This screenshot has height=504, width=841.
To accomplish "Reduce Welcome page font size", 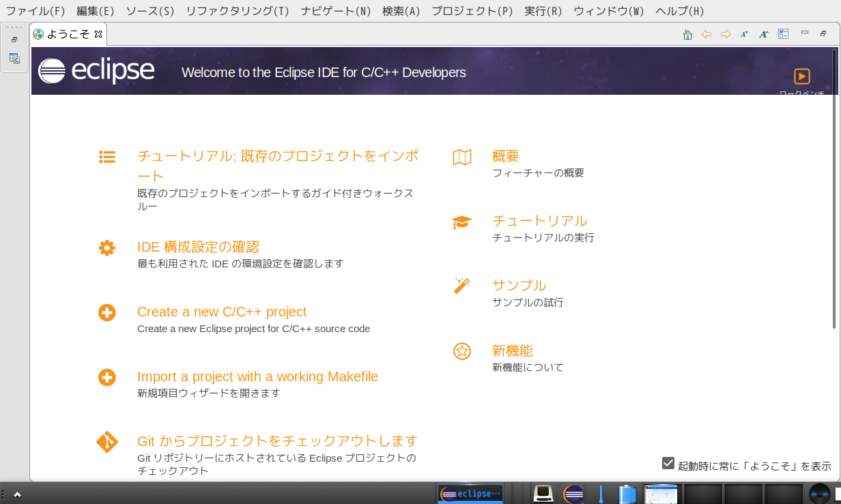I will pyautogui.click(x=745, y=34).
